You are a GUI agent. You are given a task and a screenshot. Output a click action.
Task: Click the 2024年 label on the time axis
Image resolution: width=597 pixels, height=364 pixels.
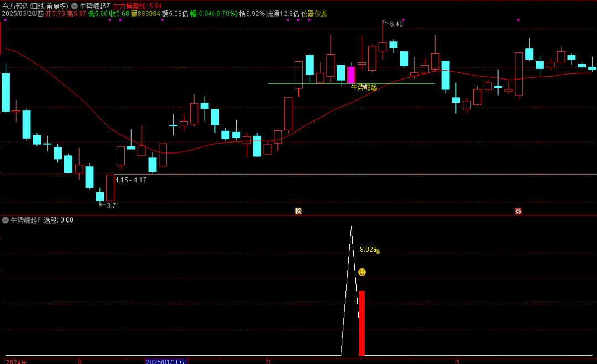click(x=15, y=362)
